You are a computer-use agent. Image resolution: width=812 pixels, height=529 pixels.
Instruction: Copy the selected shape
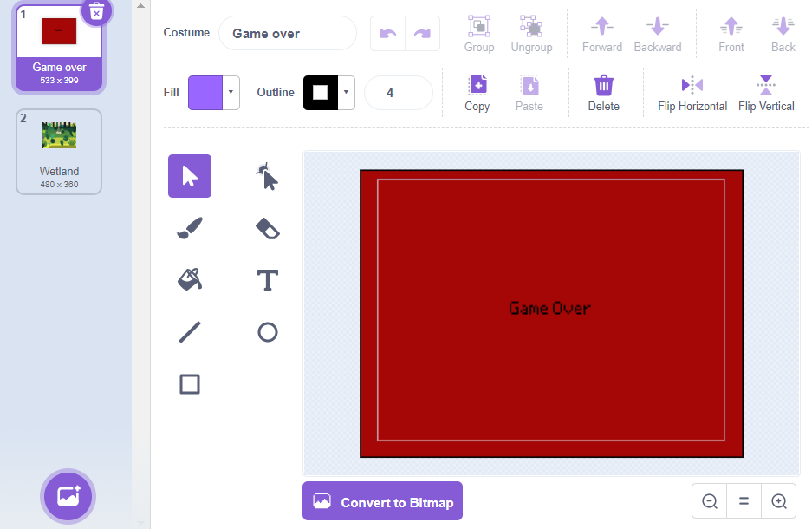pos(477,92)
